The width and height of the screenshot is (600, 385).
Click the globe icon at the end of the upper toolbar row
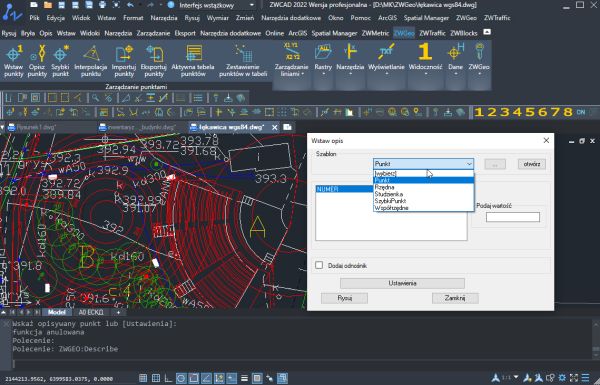tap(241, 98)
